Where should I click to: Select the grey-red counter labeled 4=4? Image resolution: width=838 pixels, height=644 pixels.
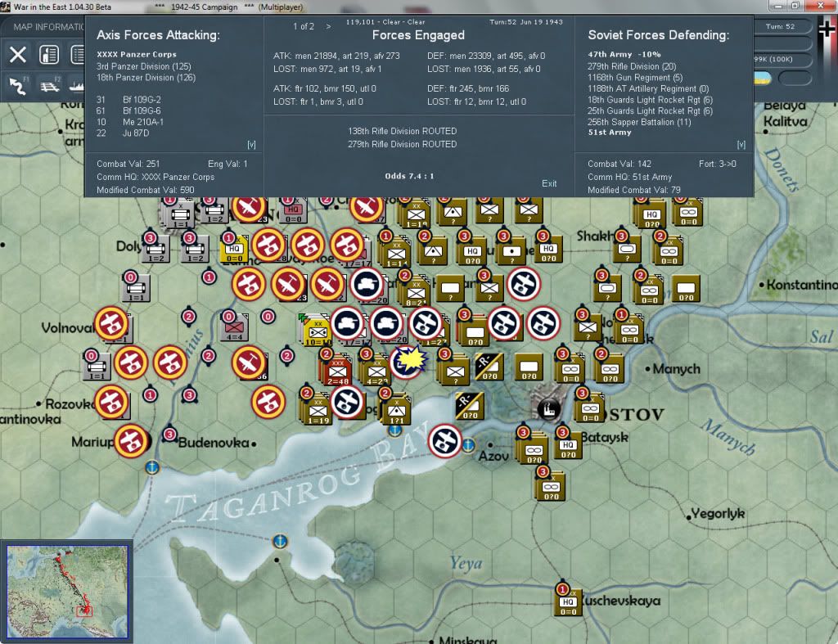tap(234, 327)
